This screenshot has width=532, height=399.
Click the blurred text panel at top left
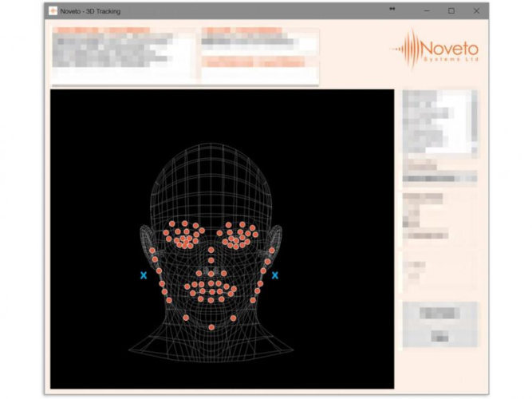124,54
